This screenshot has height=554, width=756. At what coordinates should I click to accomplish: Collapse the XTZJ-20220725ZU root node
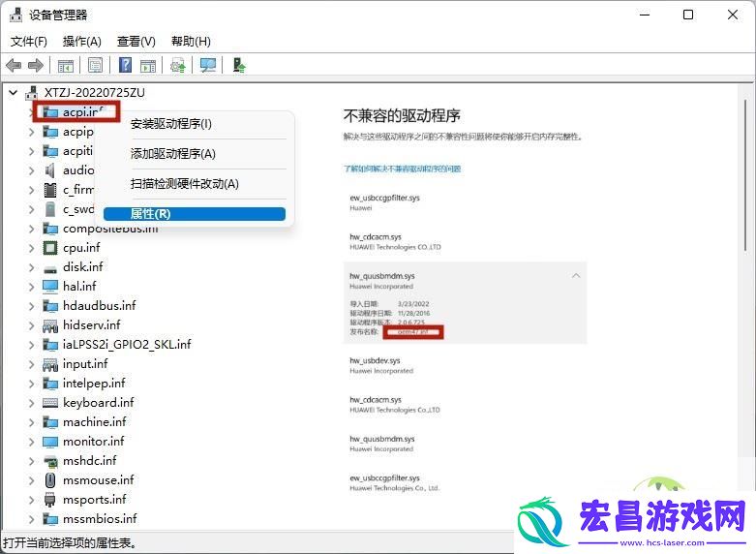coord(14,93)
